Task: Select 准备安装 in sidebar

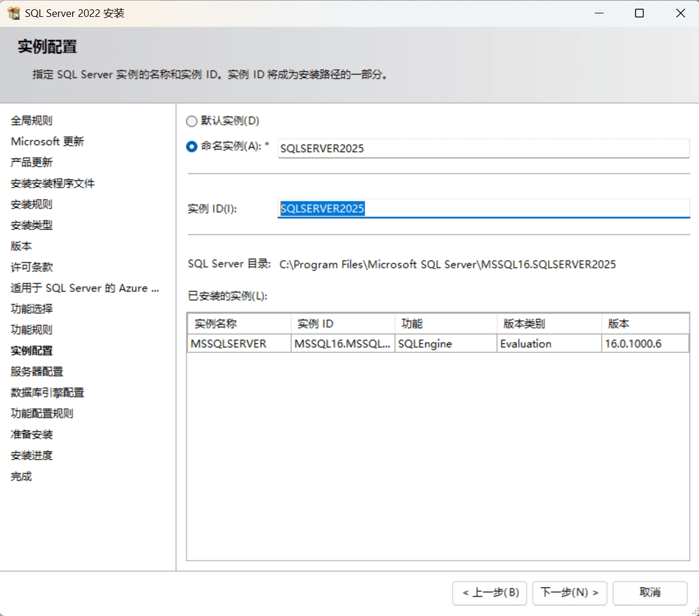Action: coord(31,434)
